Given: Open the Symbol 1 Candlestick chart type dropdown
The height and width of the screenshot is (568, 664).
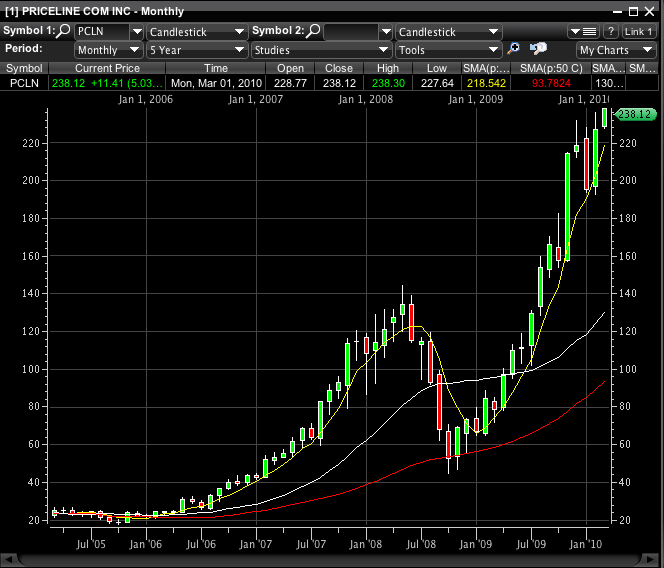Looking at the screenshot, I should (x=196, y=32).
